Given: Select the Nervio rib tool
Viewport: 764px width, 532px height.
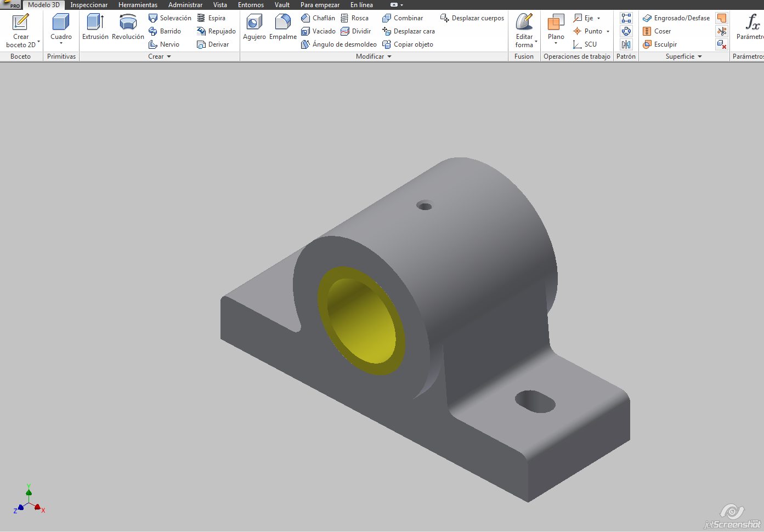Looking at the screenshot, I should (x=164, y=44).
